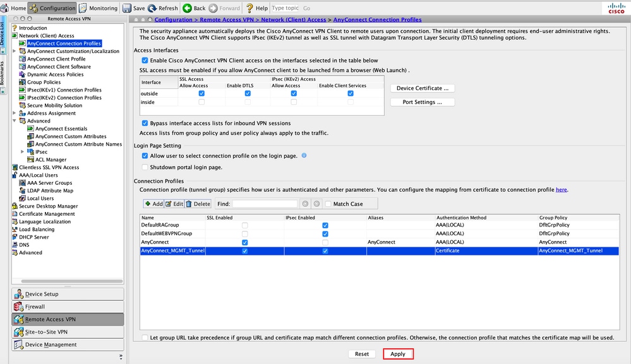Add a new connection profile
The height and width of the screenshot is (364, 631).
[x=153, y=204]
